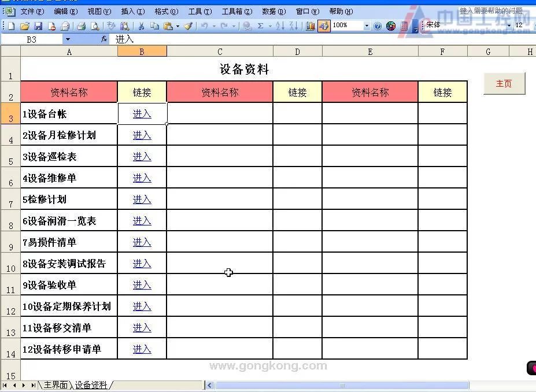Click the formula bar containing 进入
536x392 pixels.
[323, 39]
